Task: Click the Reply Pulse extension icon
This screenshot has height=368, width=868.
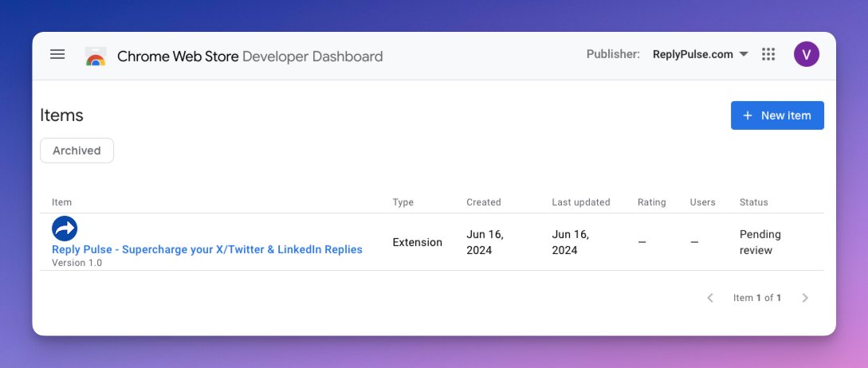Action: 65,229
